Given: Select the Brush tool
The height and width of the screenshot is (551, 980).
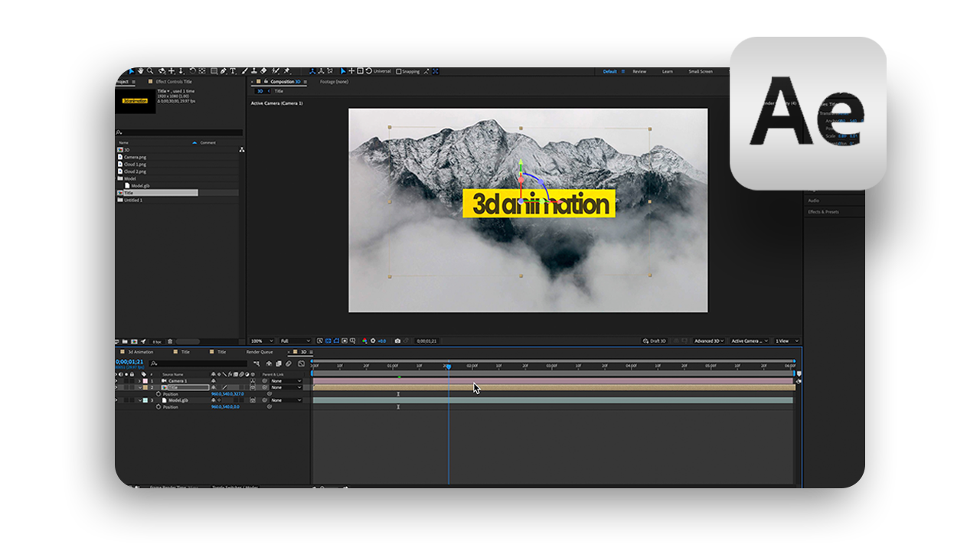Looking at the screenshot, I should point(244,71).
